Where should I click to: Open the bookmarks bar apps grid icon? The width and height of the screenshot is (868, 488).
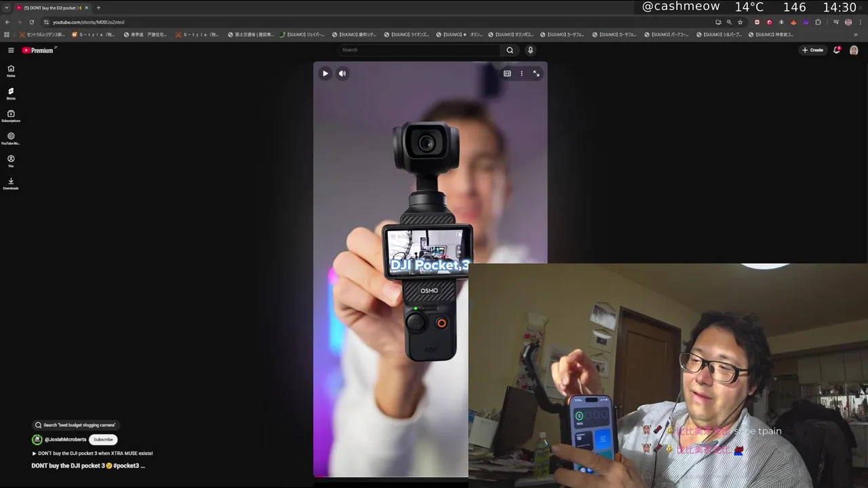point(7,35)
